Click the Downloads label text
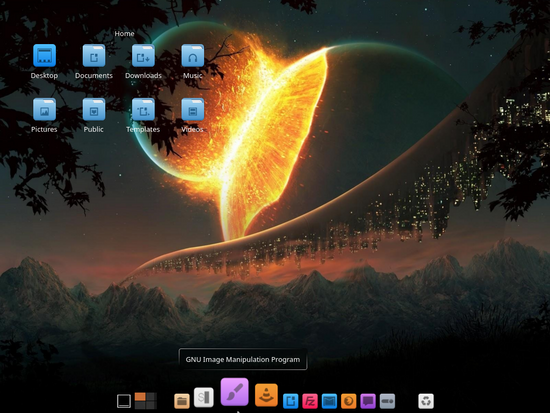This screenshot has height=413, width=550. point(143,75)
